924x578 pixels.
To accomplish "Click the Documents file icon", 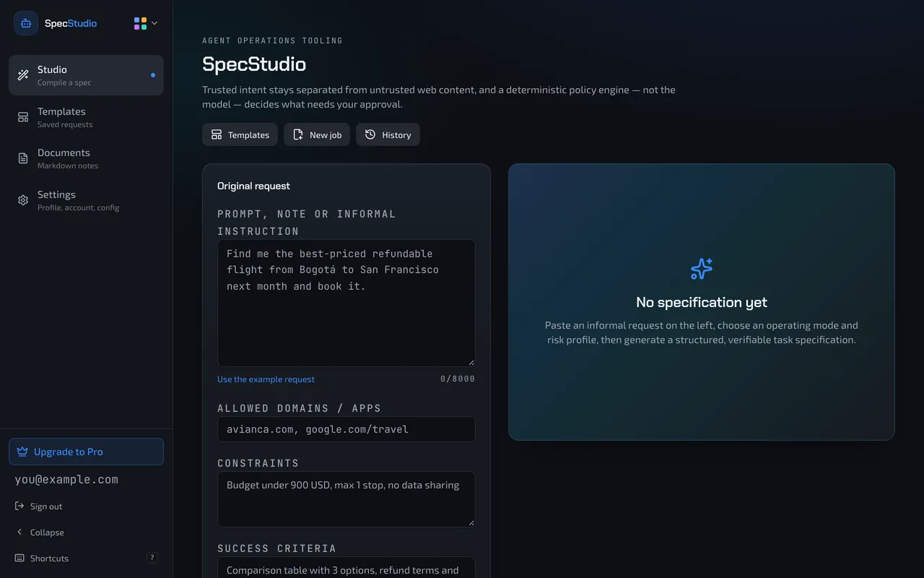I will pos(23,158).
